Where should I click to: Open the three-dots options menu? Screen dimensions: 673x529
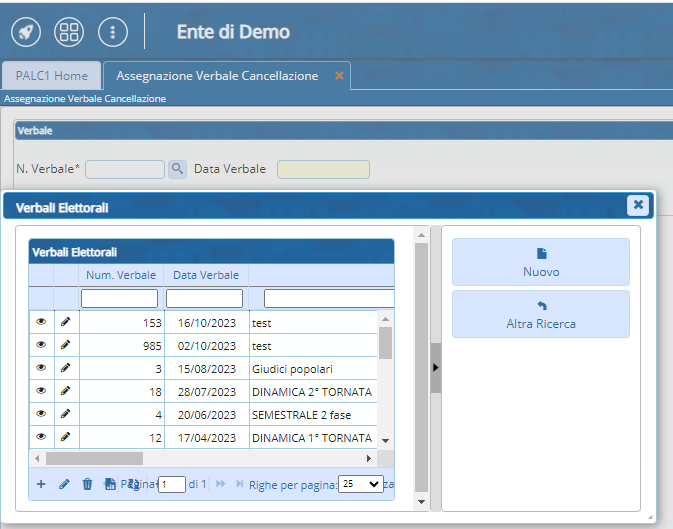point(112,32)
